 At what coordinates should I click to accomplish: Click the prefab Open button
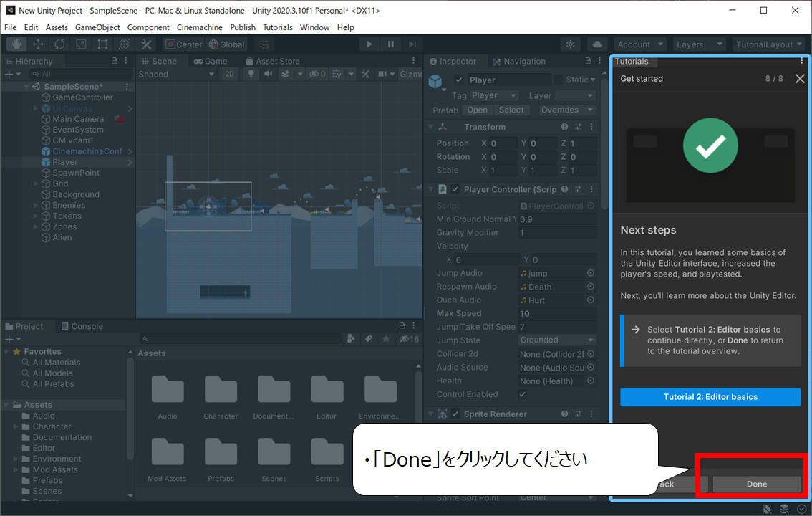point(477,110)
